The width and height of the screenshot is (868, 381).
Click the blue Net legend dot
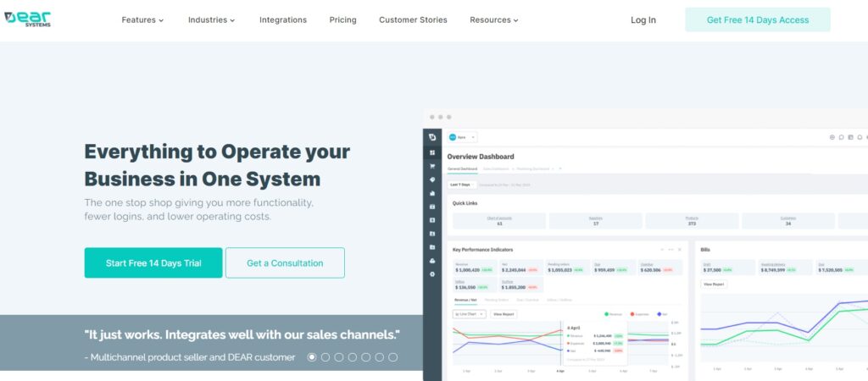click(659, 314)
